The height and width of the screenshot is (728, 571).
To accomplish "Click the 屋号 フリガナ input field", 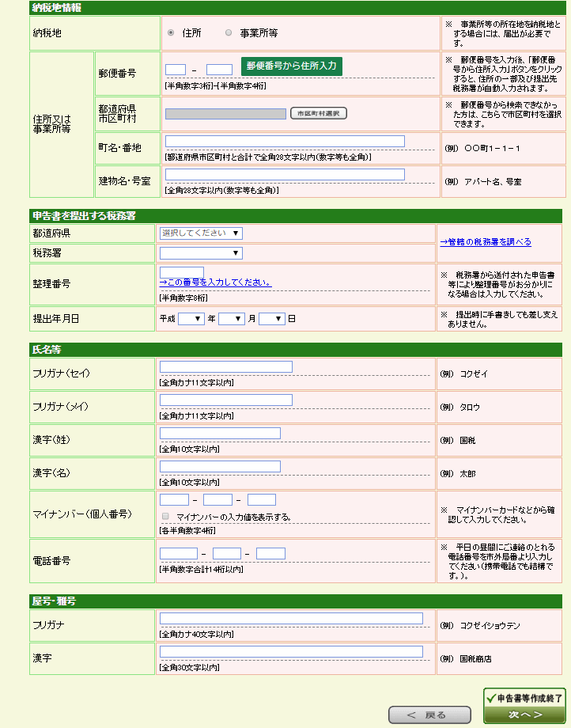I will point(291,619).
